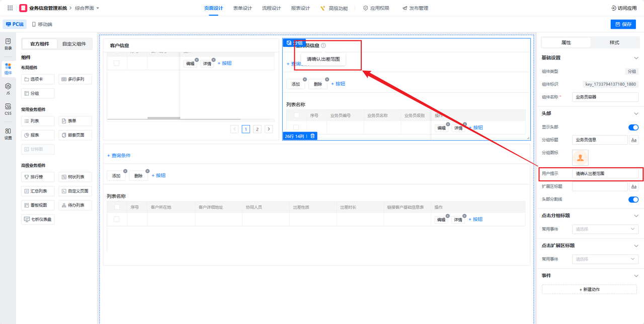Open the apps grid launcher icon
Viewport: 644px width, 324px height.
pyautogui.click(x=10, y=8)
